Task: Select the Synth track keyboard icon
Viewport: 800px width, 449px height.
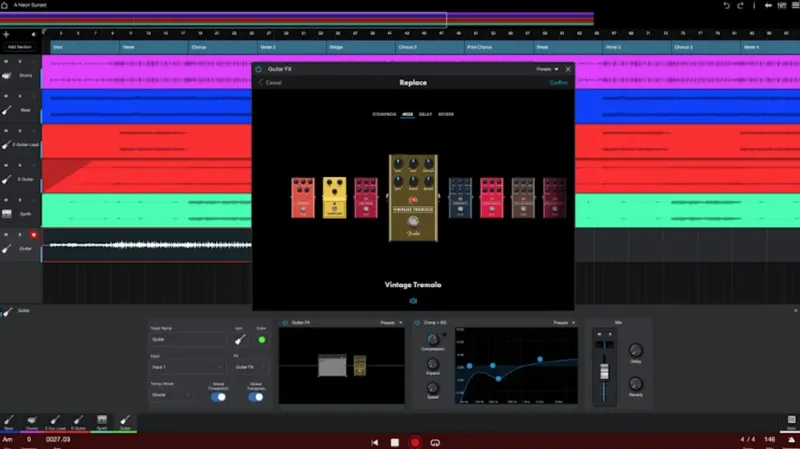Action: coord(6,214)
